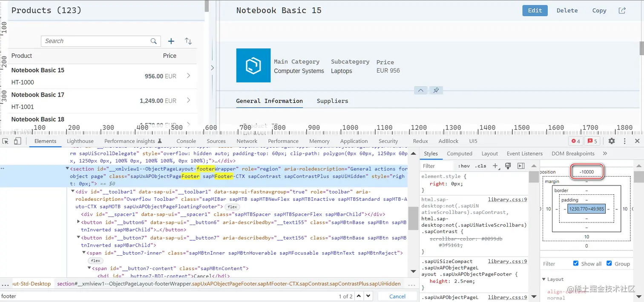Switch to the Lighthouse tab

80,141
